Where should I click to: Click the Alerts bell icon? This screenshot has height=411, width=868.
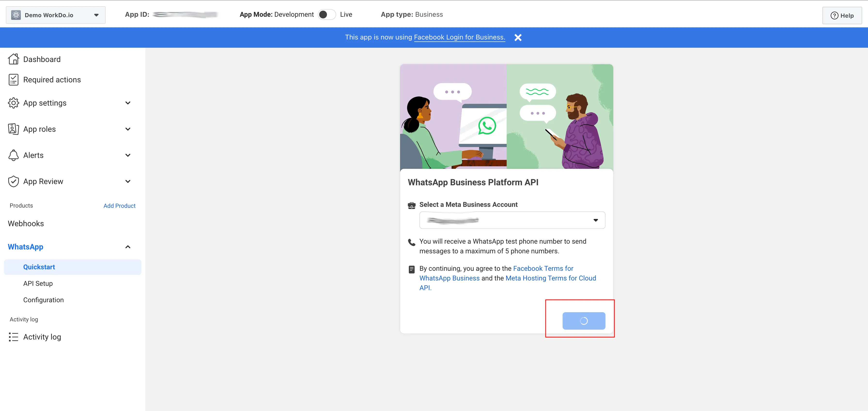tap(14, 155)
